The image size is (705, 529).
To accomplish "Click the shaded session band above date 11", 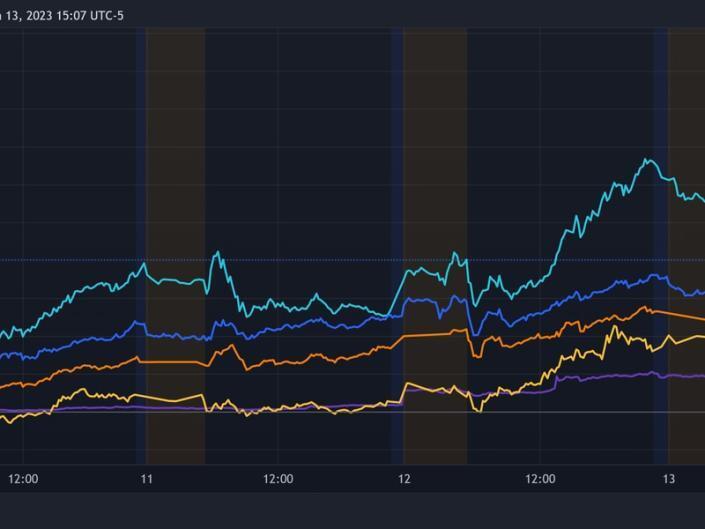I will pos(175,150).
